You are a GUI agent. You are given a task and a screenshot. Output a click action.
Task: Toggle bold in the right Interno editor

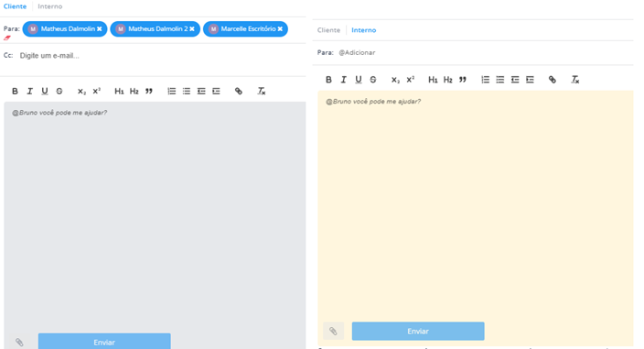pyautogui.click(x=328, y=80)
